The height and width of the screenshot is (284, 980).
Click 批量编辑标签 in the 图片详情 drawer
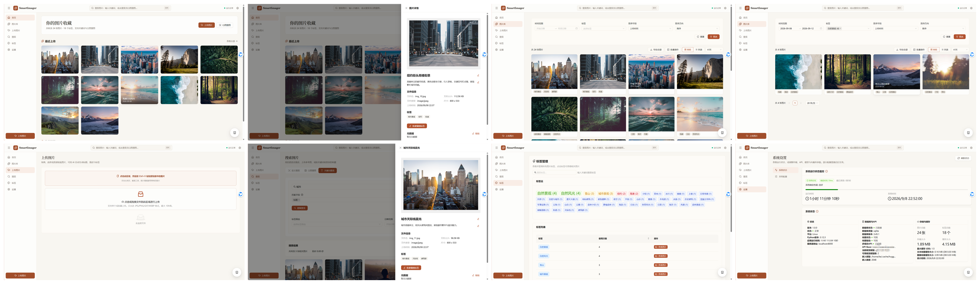coord(417,126)
